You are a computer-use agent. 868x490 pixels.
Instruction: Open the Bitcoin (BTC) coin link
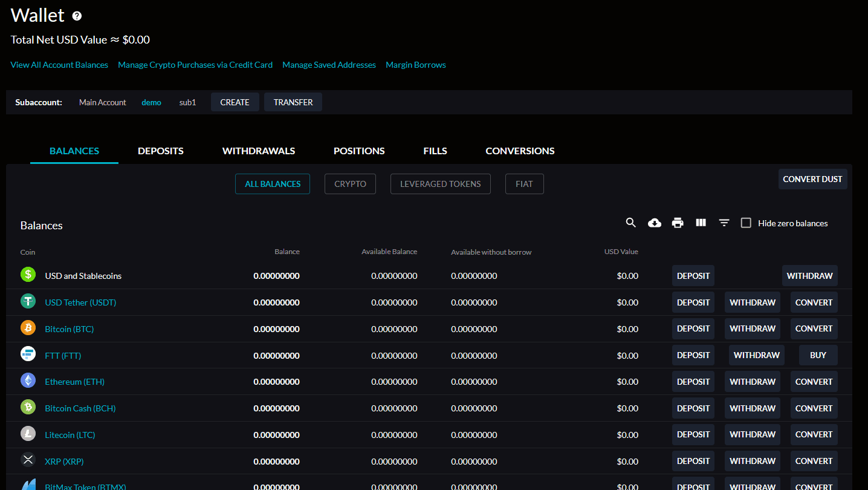[70, 329]
